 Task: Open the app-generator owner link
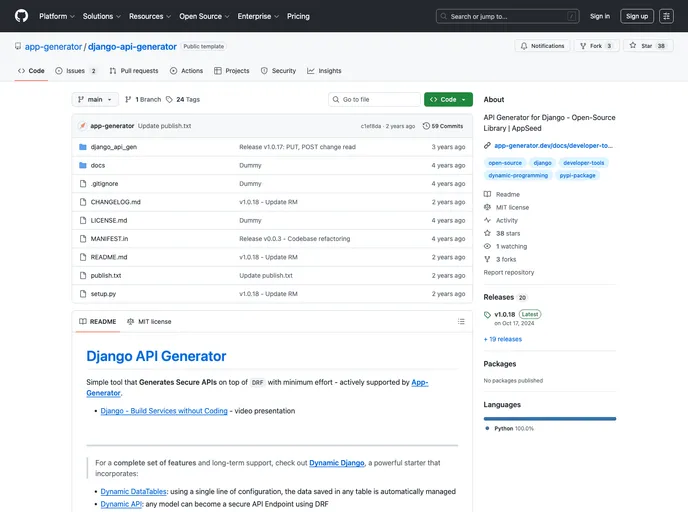[x=53, y=47]
